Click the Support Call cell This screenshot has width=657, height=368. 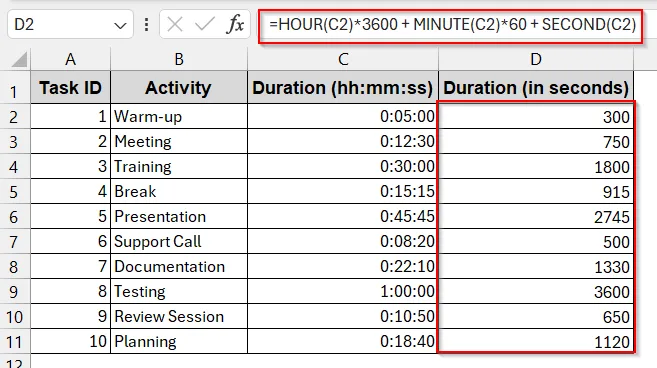(179, 241)
